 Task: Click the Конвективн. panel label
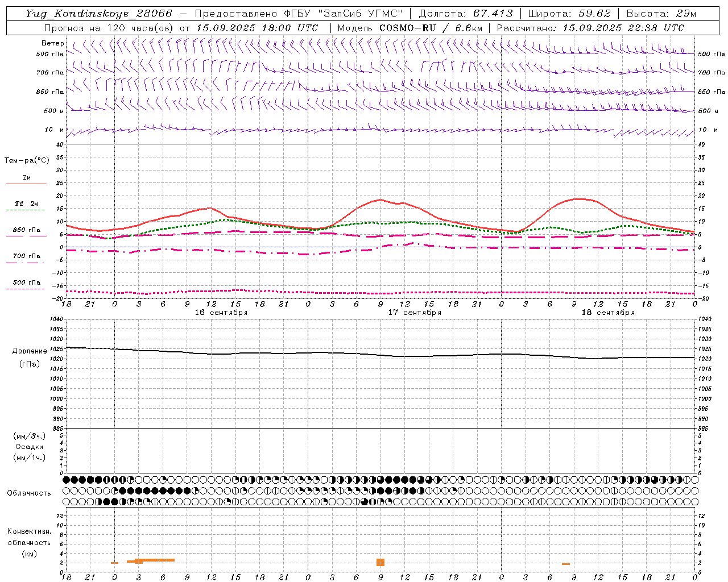(29, 531)
